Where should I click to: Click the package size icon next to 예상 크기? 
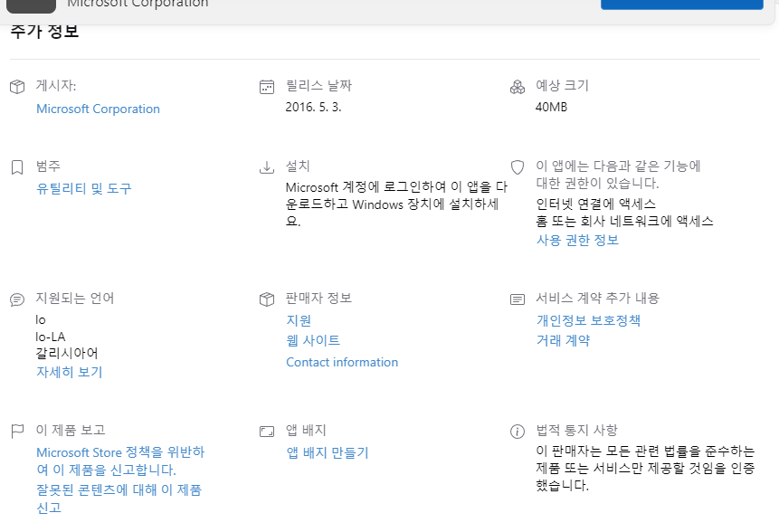(x=517, y=87)
